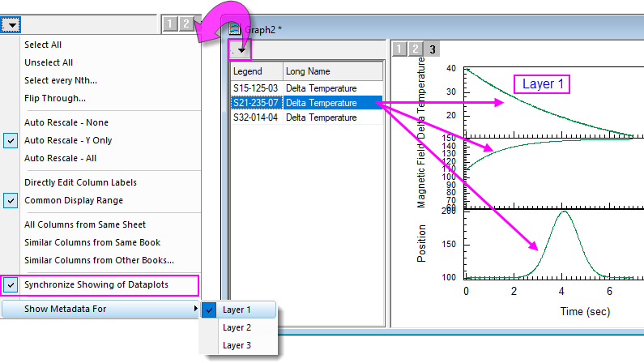
Task: Select the S15-125-03 row in the list
Action: (255, 88)
